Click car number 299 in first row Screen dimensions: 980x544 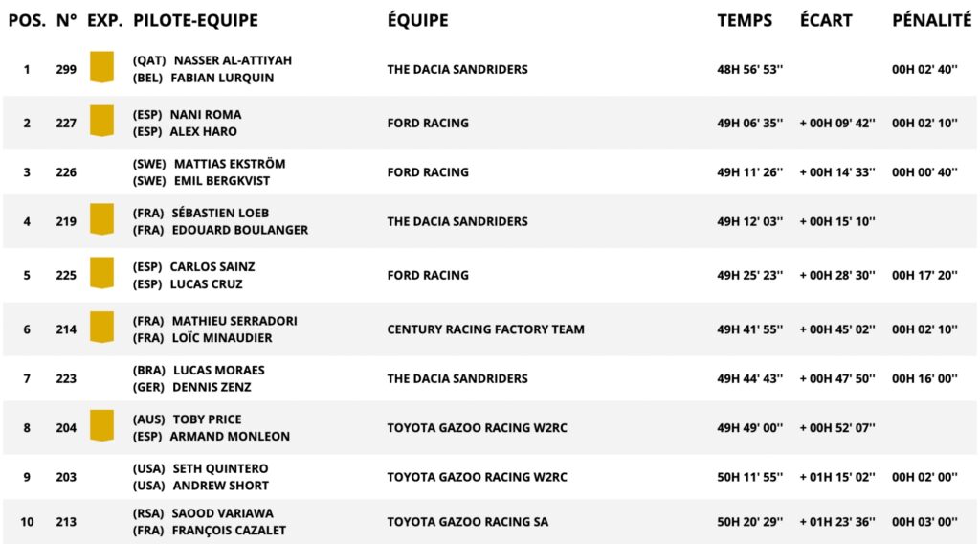66,69
